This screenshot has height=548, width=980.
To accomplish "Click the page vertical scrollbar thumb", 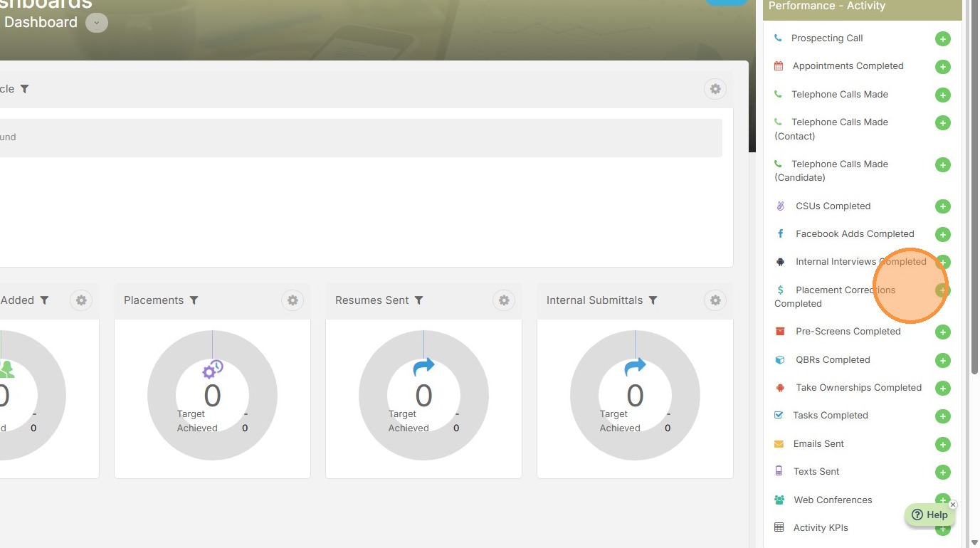I will click(974, 186).
